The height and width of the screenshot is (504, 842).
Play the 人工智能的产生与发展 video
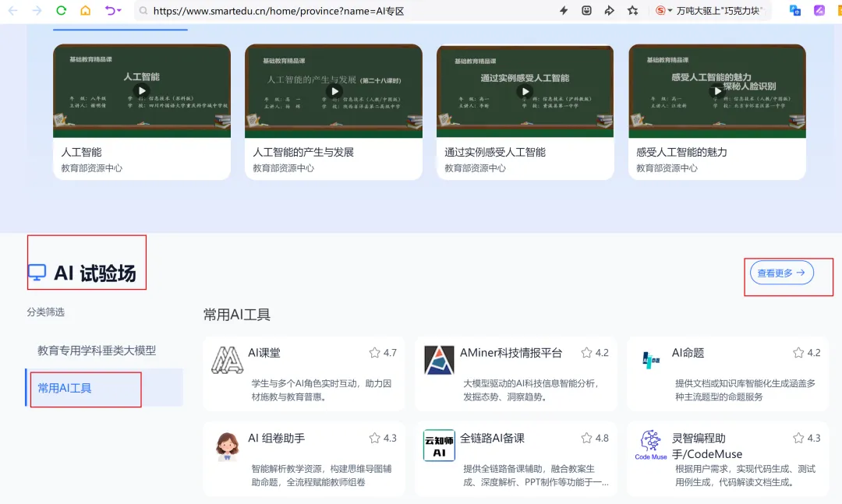point(334,91)
